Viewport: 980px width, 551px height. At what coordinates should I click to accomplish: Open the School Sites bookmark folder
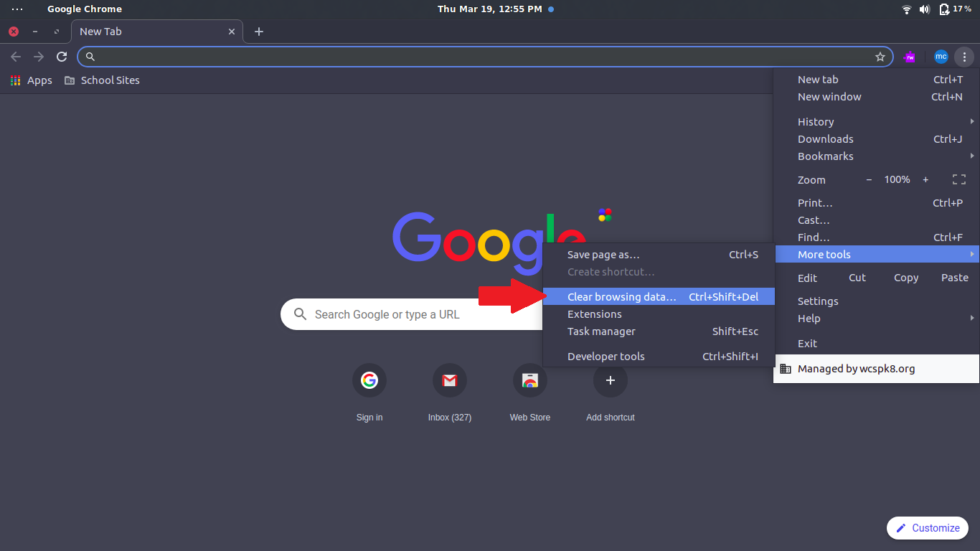[102, 80]
